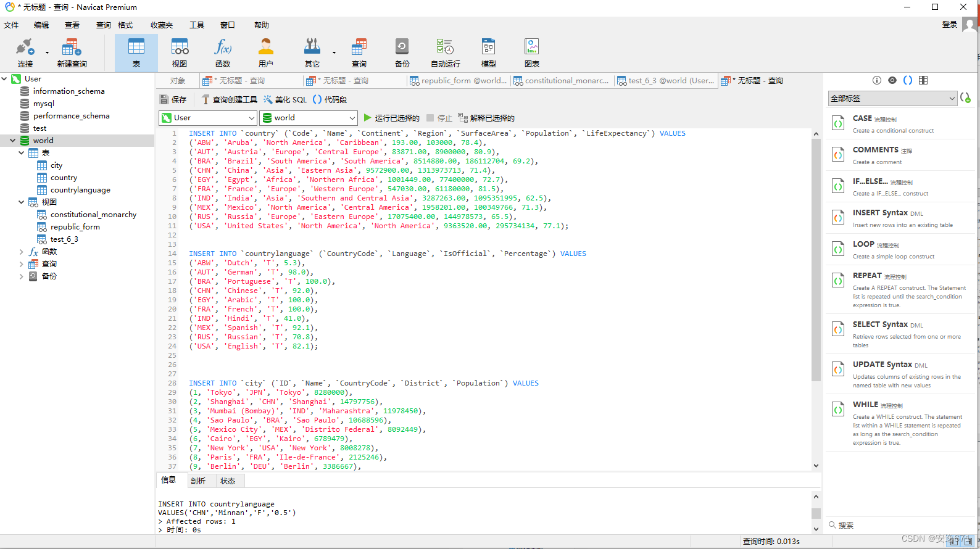This screenshot has height=549, width=980.
Task: Open the 收藏夹 favorites menu
Action: pyautogui.click(x=162, y=25)
